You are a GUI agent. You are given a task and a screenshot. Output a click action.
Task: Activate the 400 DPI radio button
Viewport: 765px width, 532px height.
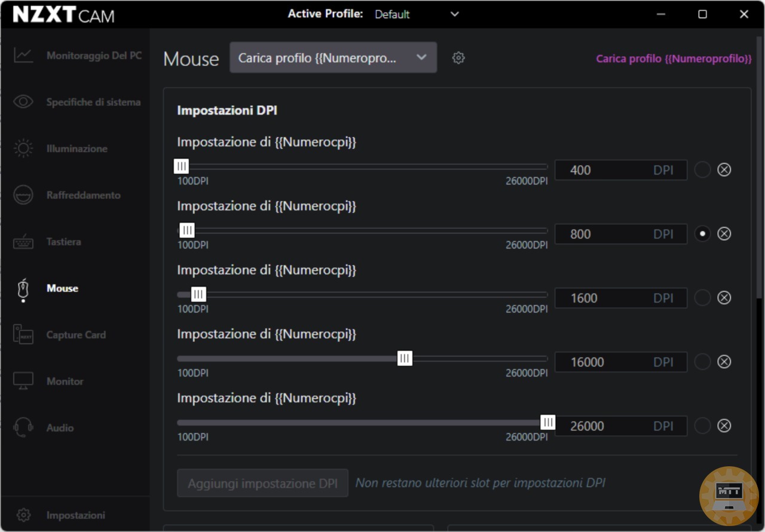[x=702, y=170]
